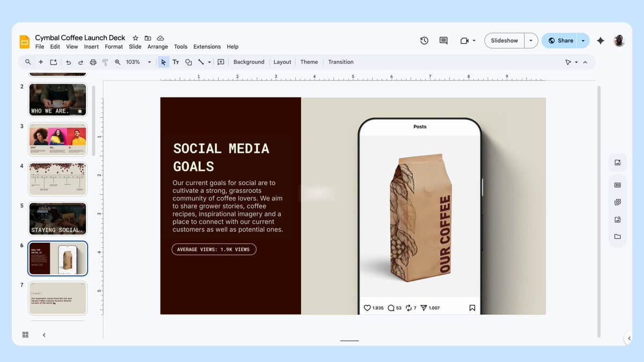The width and height of the screenshot is (644, 362).
Task: Open the Slideshow presentation options dropdown
Action: [531, 40]
